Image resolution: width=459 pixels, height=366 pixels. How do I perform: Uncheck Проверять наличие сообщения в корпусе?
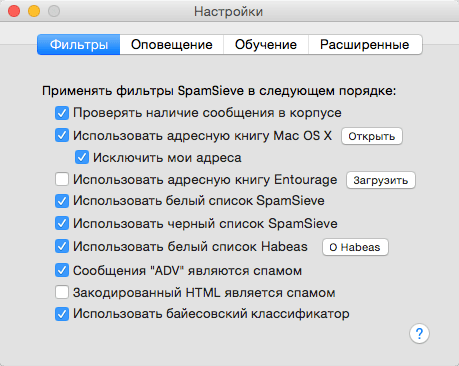[62, 113]
